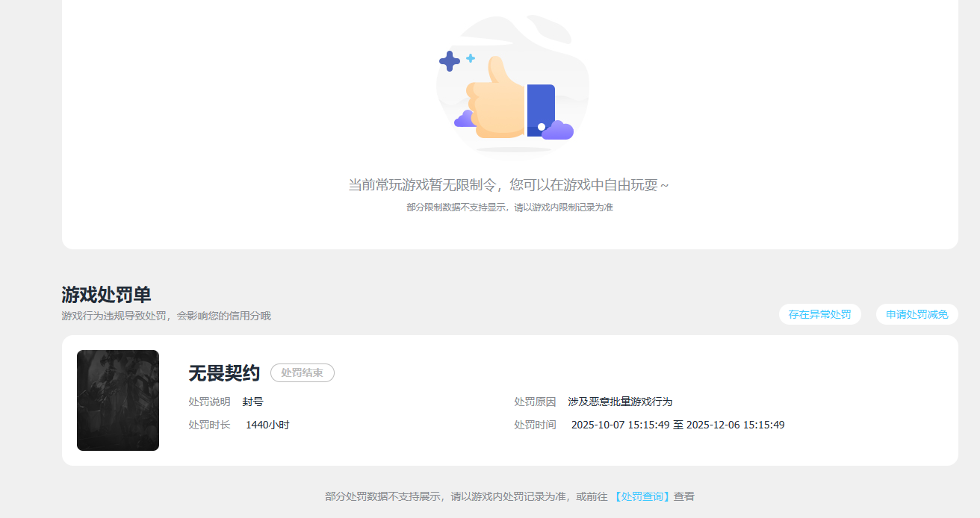Click the 游戏行为违规导致处罚 subtitle text

[x=166, y=316]
